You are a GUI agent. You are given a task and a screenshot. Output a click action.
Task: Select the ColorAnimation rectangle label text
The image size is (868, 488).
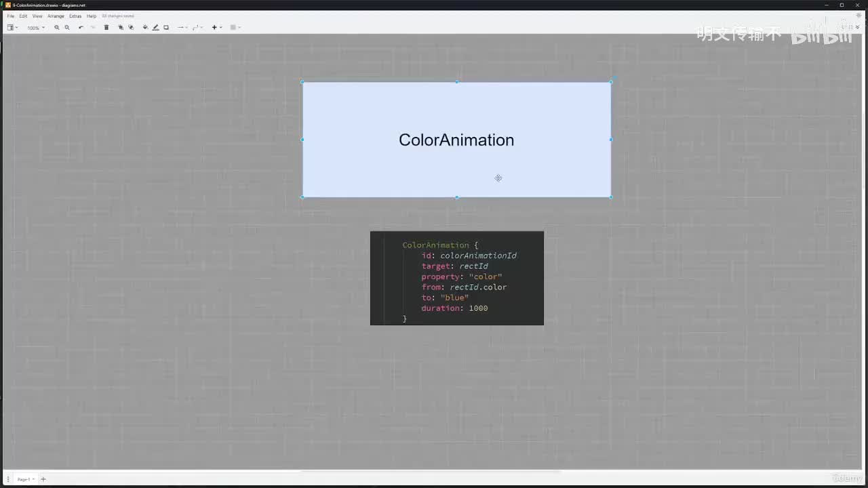pyautogui.click(x=456, y=140)
